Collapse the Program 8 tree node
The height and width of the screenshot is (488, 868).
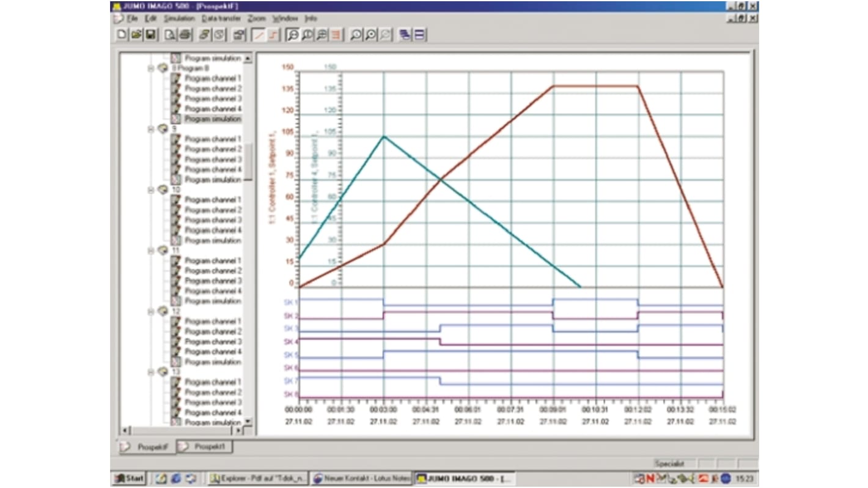pyautogui.click(x=150, y=68)
